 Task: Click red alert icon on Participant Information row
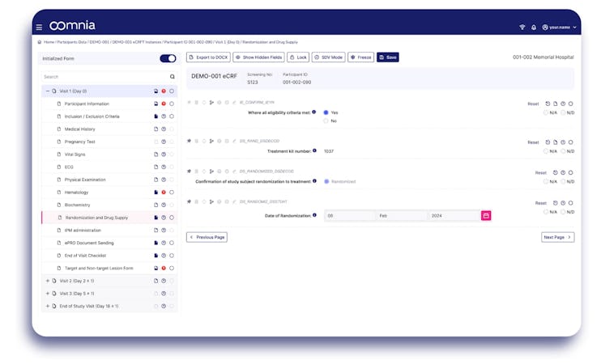pyautogui.click(x=164, y=104)
